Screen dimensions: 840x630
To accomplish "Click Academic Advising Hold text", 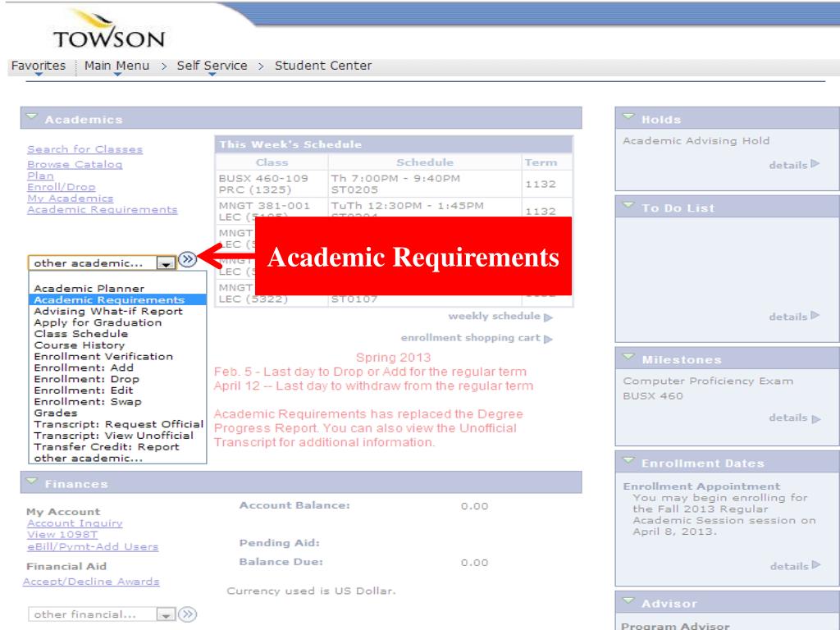I will [x=696, y=141].
